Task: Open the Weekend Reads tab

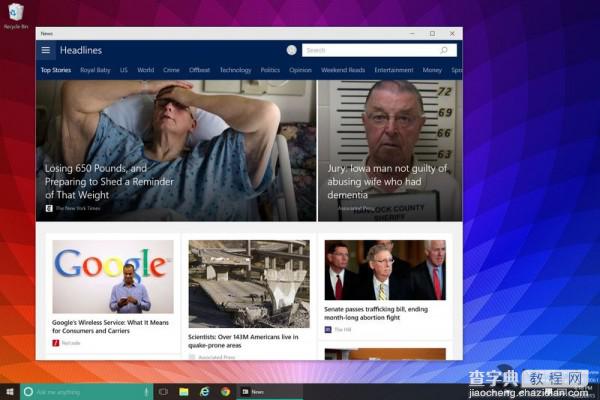Action: (343, 70)
